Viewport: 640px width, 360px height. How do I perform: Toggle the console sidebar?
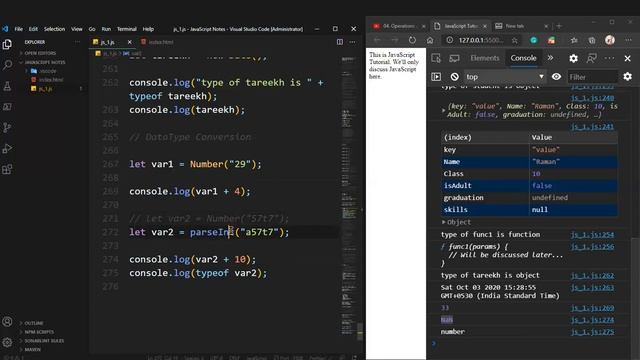pos(436,77)
